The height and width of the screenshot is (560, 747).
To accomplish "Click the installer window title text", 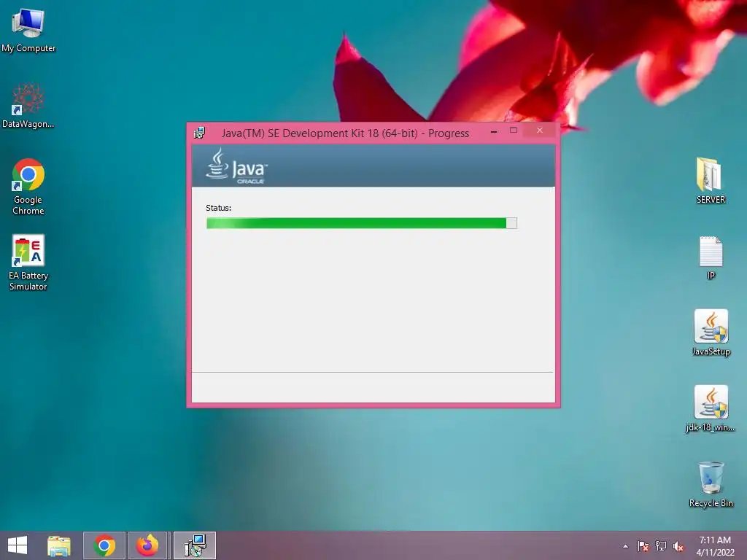I will [345, 133].
